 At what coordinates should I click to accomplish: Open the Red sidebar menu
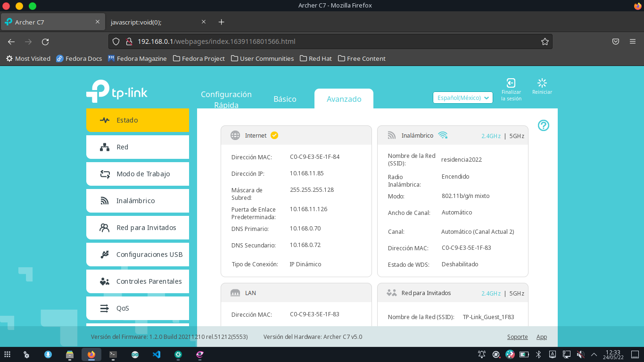click(x=138, y=147)
